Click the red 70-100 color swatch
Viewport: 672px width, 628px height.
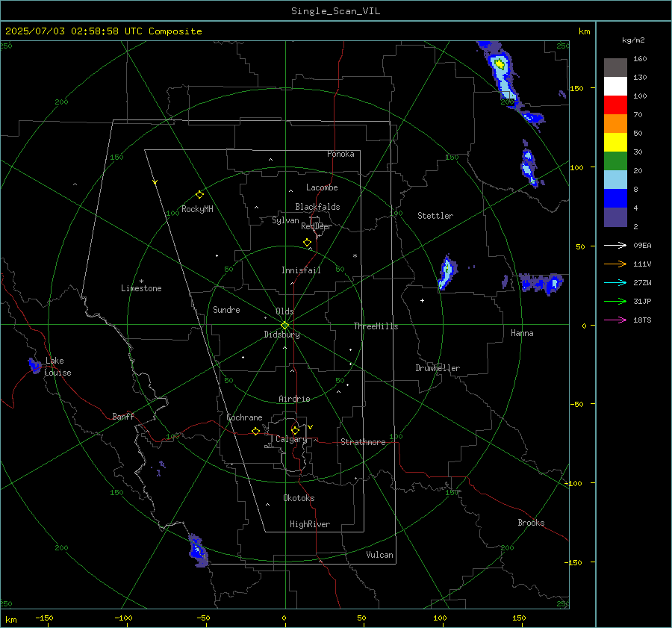(615, 105)
